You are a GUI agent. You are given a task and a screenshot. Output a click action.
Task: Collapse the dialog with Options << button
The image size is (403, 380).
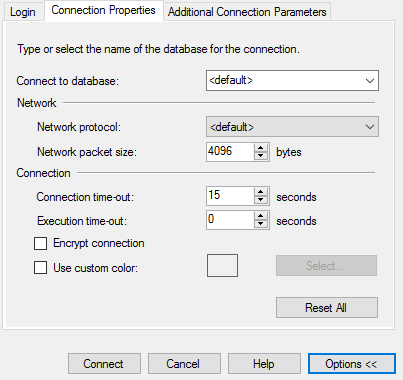[352, 364]
